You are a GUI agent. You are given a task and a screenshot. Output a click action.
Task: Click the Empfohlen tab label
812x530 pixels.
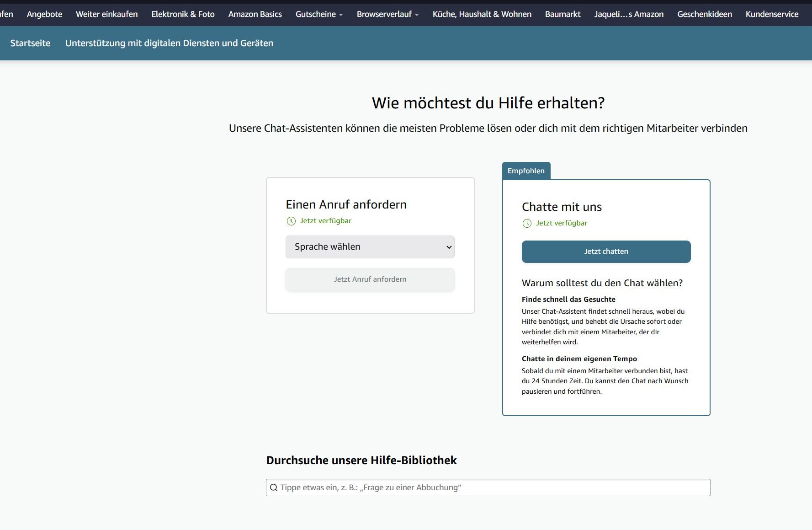(526, 171)
